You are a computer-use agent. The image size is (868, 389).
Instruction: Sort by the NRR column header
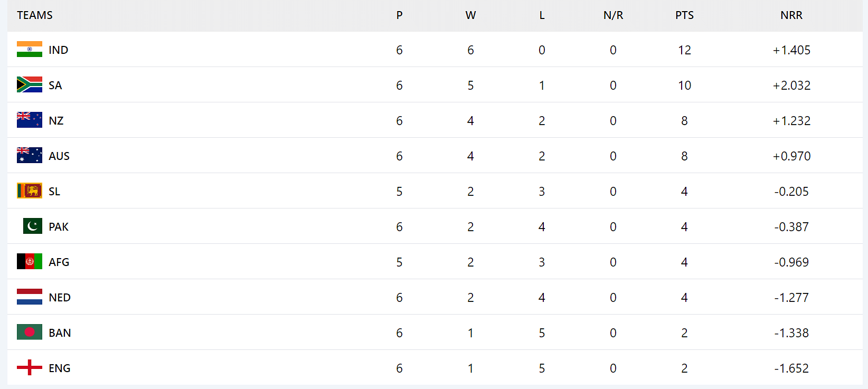[x=791, y=15]
